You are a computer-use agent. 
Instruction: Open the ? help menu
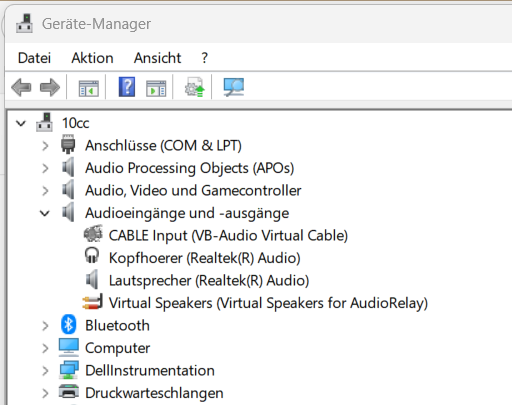pos(205,58)
